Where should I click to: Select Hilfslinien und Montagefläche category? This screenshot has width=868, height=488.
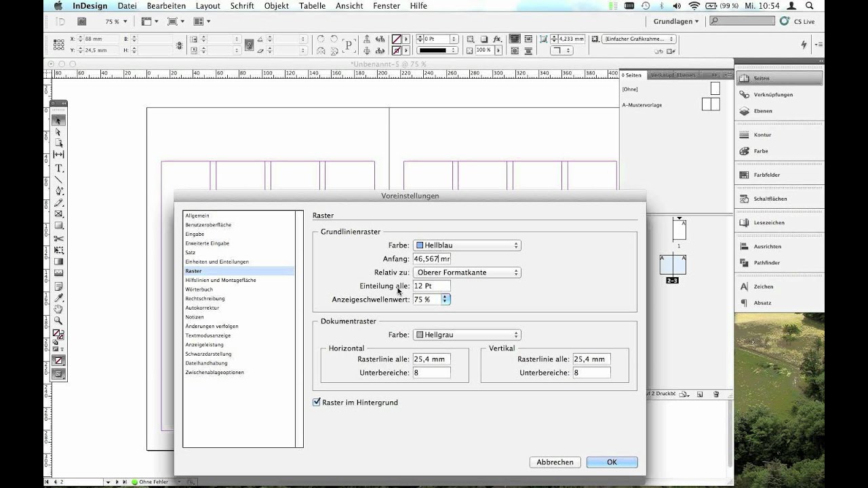point(220,280)
